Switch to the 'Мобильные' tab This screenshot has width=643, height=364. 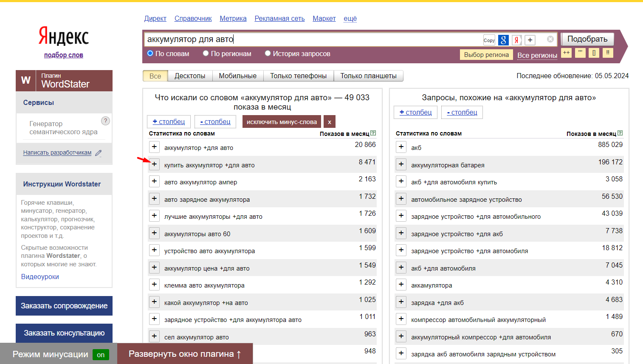tap(238, 76)
